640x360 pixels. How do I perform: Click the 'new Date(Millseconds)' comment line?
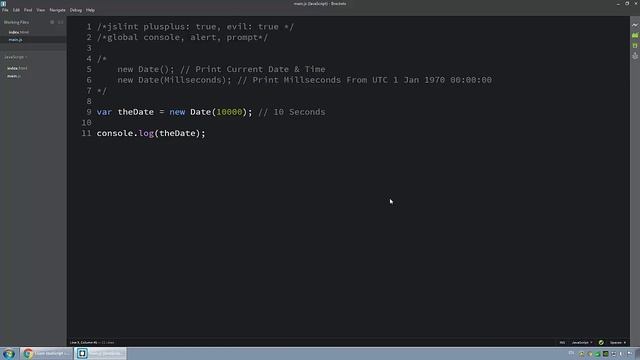point(304,80)
